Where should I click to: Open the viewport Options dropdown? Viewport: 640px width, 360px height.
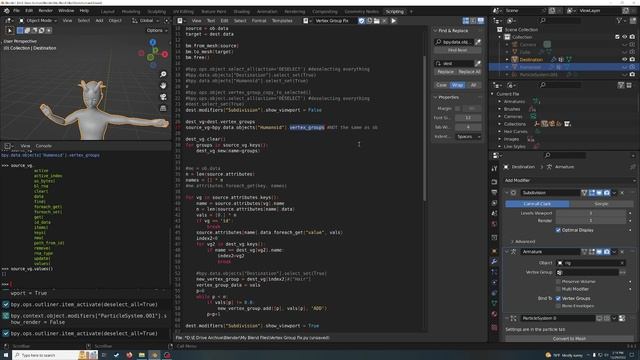coord(157,30)
